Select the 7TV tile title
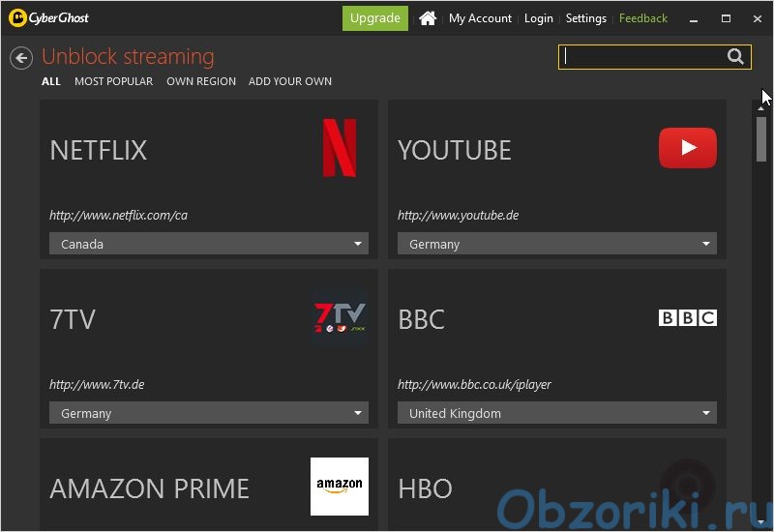Viewport: 774px width, 532px height. click(x=72, y=319)
